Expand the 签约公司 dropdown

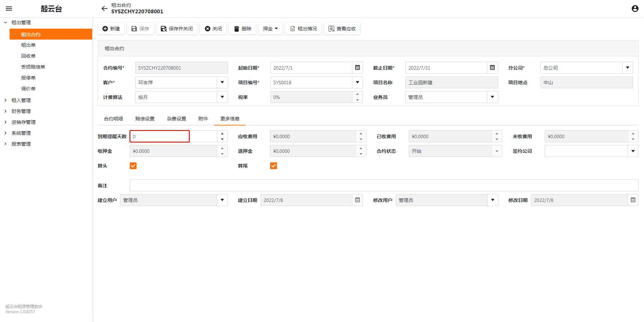pyautogui.click(x=633, y=151)
